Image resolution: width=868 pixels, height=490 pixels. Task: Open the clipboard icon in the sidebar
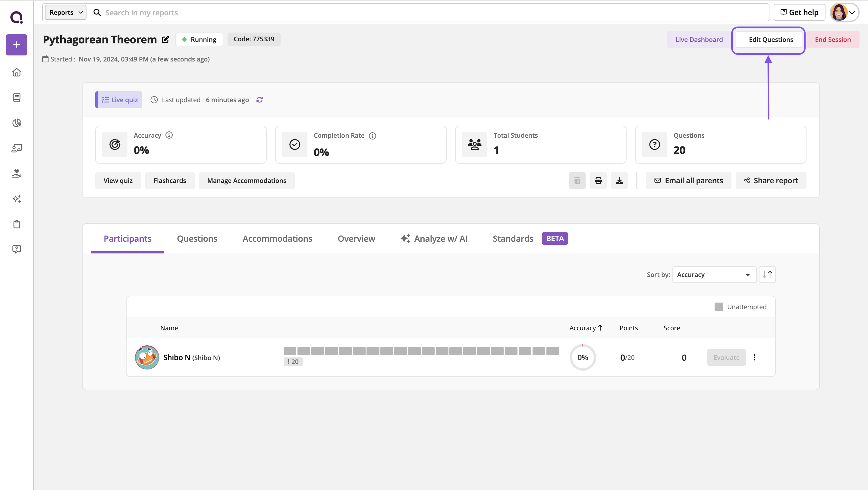17,224
